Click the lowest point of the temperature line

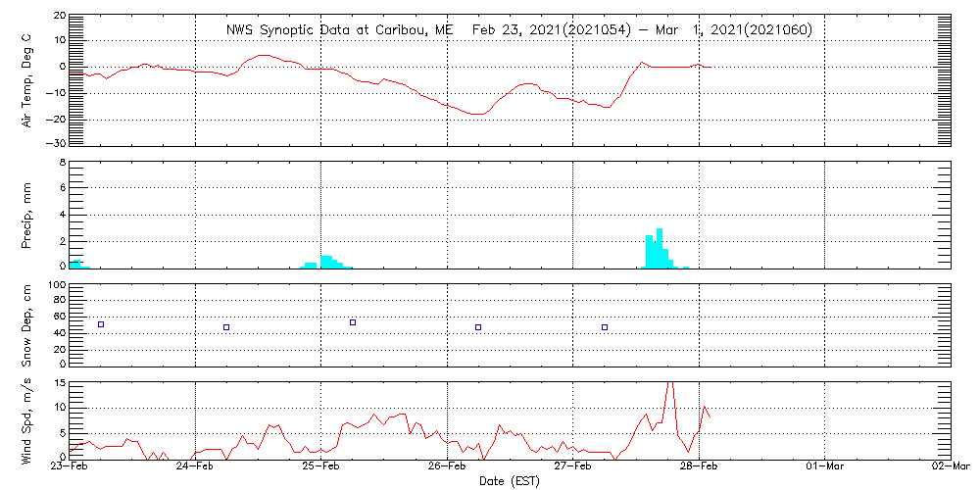(x=477, y=115)
